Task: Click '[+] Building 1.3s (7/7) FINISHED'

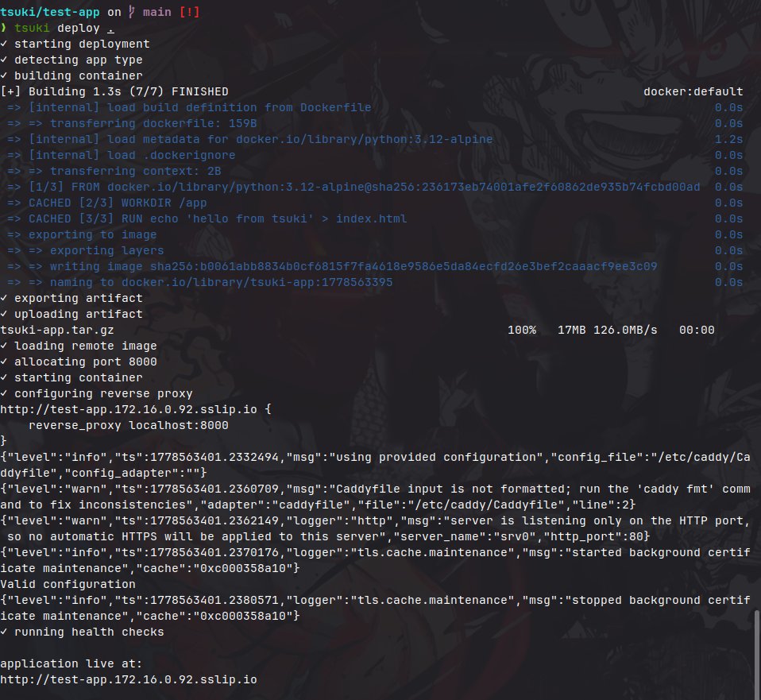Action: tap(114, 91)
